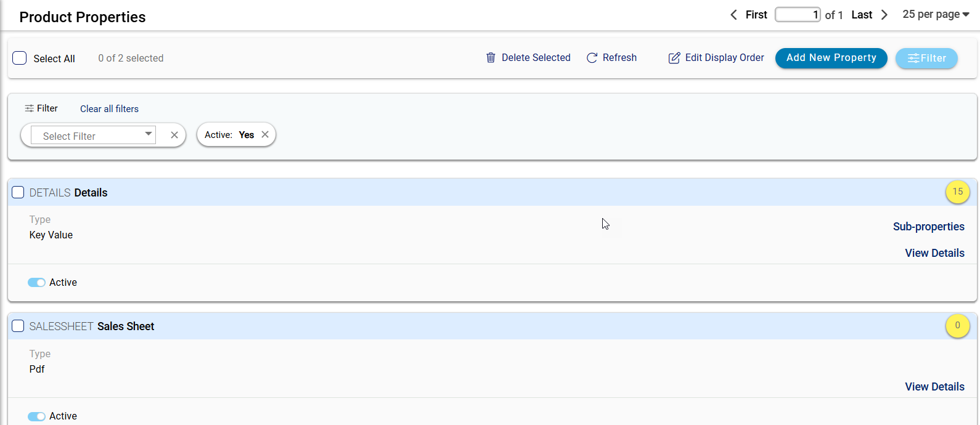The image size is (980, 425).
Task: Click Add New Property button
Action: [x=831, y=58]
